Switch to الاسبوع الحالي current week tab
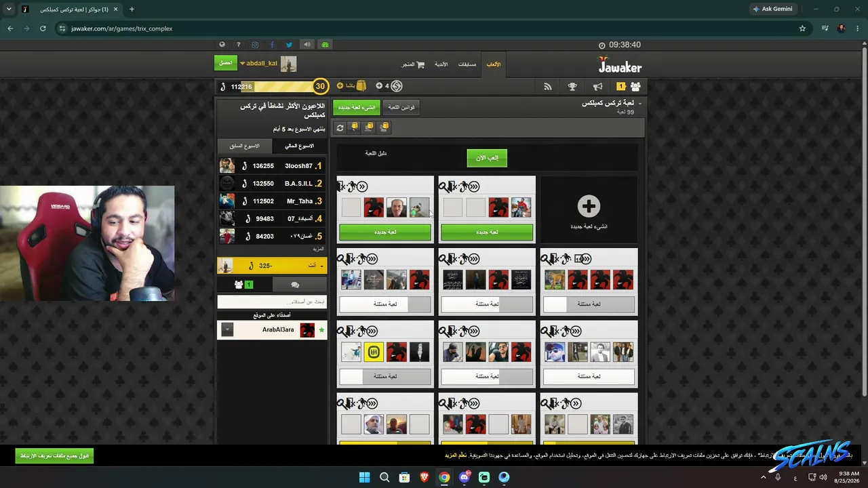 tap(299, 146)
